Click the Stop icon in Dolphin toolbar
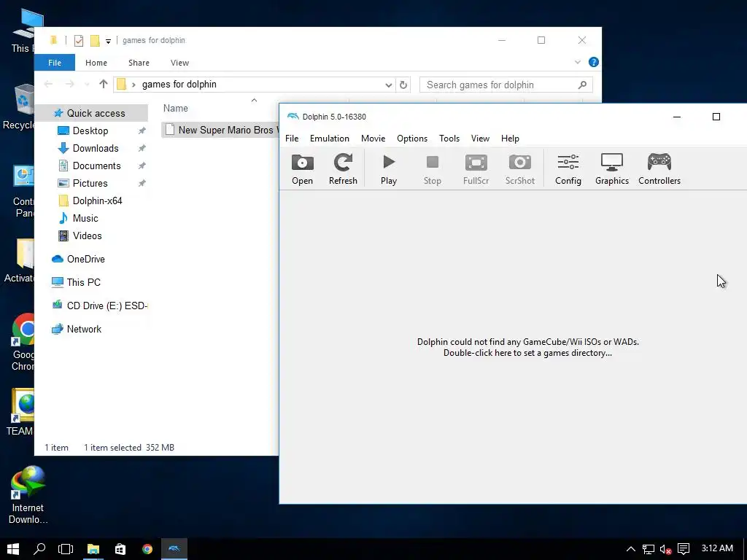Screen dimensions: 747x560 pyautogui.click(x=432, y=169)
